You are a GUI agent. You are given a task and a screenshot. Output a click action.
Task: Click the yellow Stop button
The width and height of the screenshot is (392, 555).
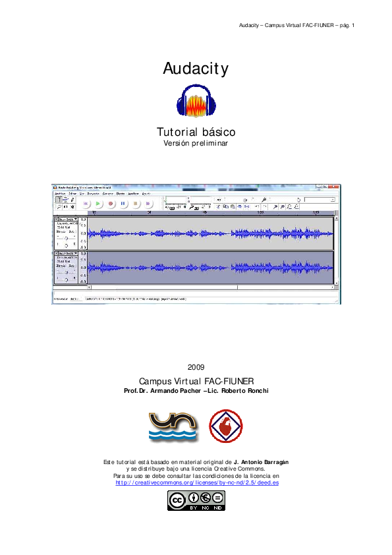(x=135, y=204)
